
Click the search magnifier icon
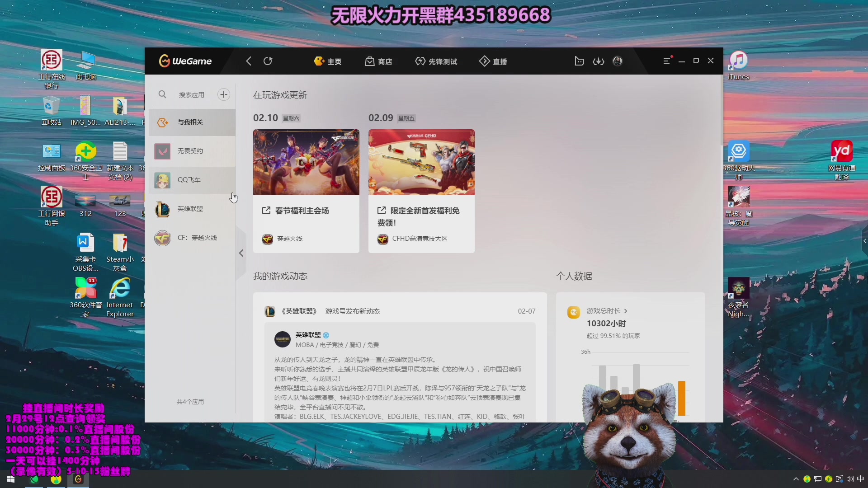[x=162, y=94]
